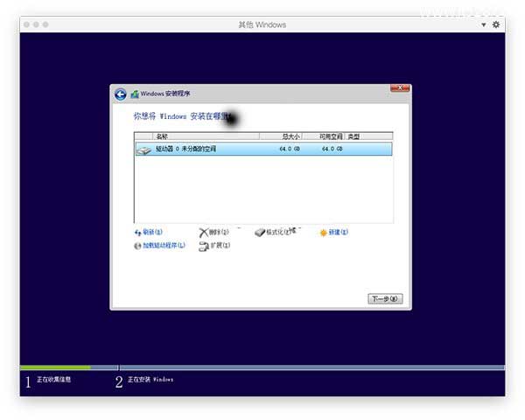Click the drive icon in the 驱动器 0 row
The width and height of the screenshot is (525, 420).
click(x=144, y=150)
